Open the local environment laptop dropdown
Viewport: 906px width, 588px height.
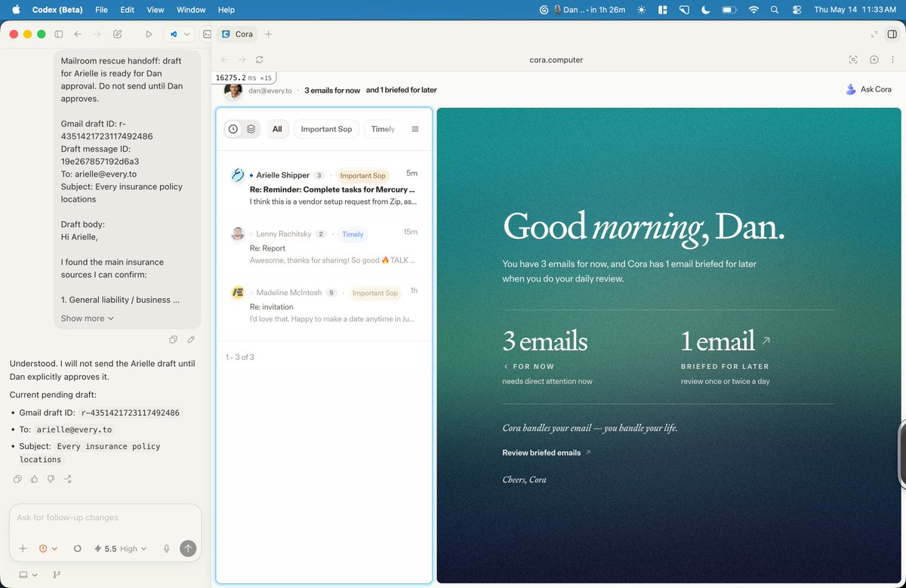coord(28,575)
